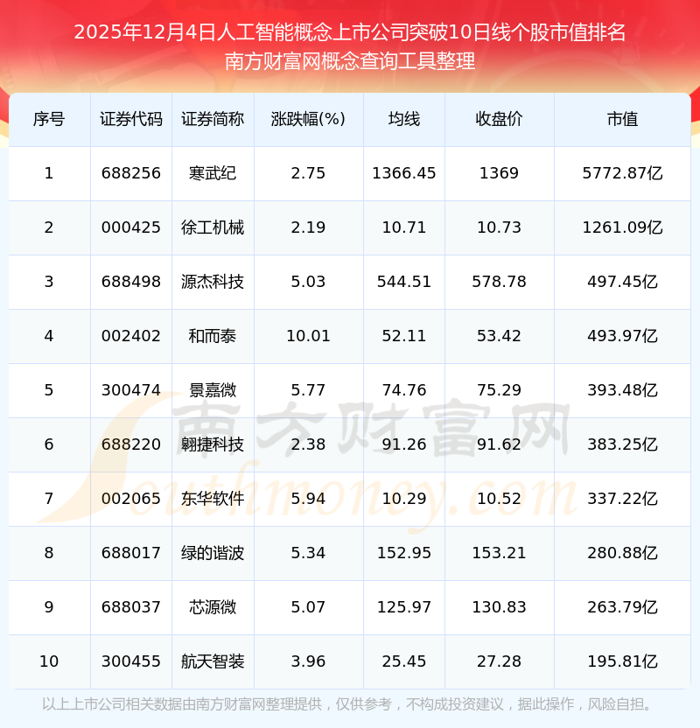Screen dimensions: 700x728
Task: Click closing price 578.78
Action: click(499, 282)
